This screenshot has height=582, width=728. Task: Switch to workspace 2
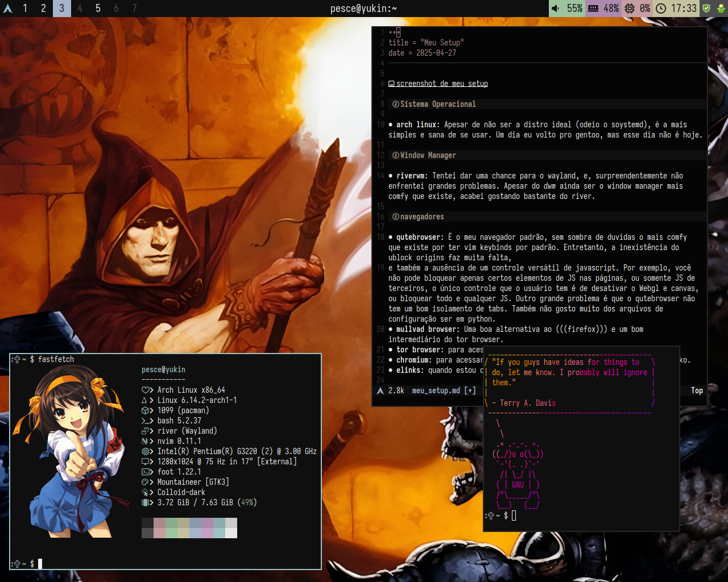(x=43, y=9)
